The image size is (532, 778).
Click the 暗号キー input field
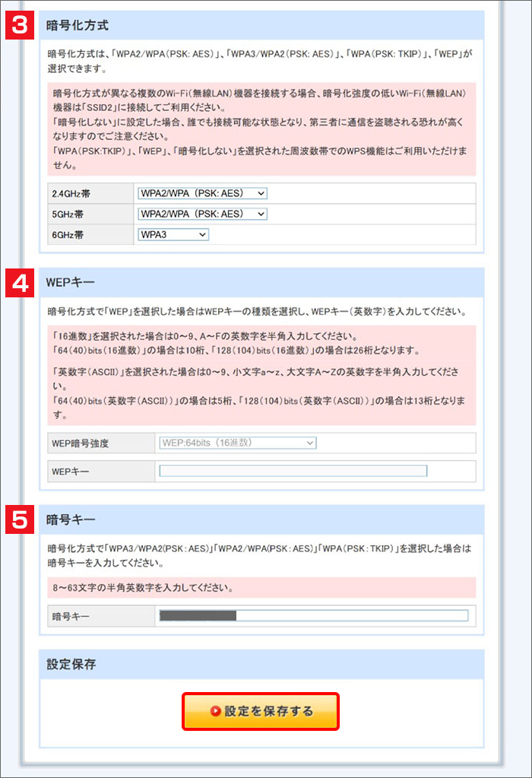tap(314, 616)
